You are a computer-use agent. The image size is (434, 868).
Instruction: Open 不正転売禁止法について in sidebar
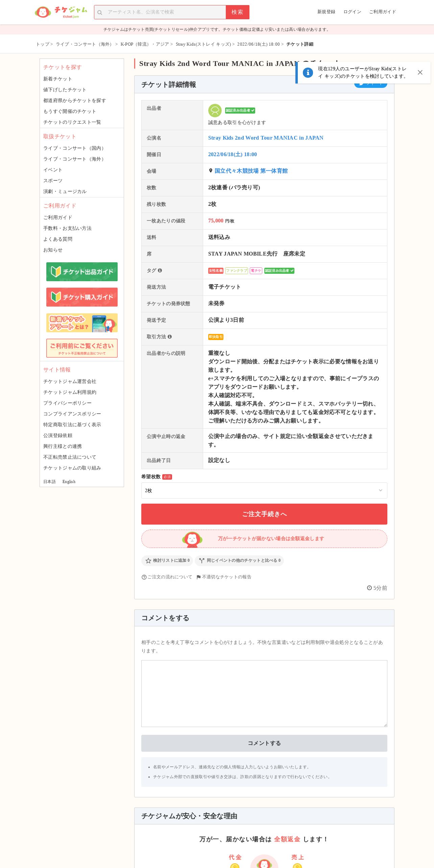[70, 457]
